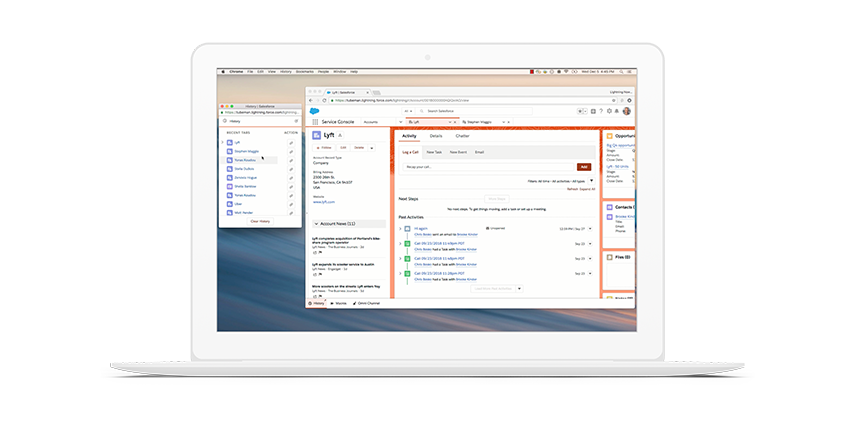
Task: Open Stephen Maggio in History recent tabs
Action: [x=246, y=151]
